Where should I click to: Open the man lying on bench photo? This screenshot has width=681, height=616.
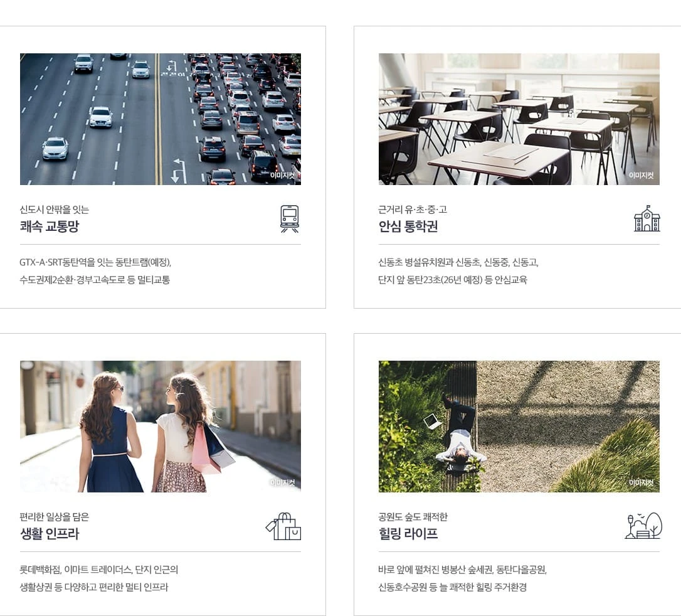pos(519,427)
